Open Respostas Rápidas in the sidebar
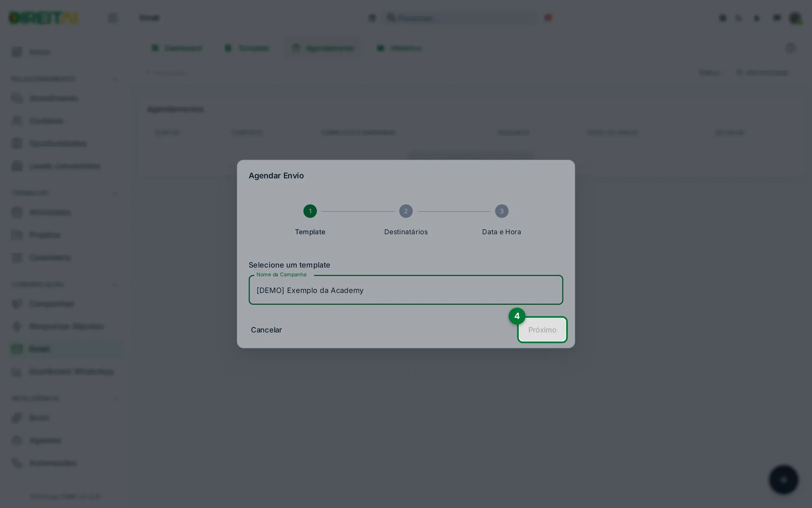 (x=58, y=326)
